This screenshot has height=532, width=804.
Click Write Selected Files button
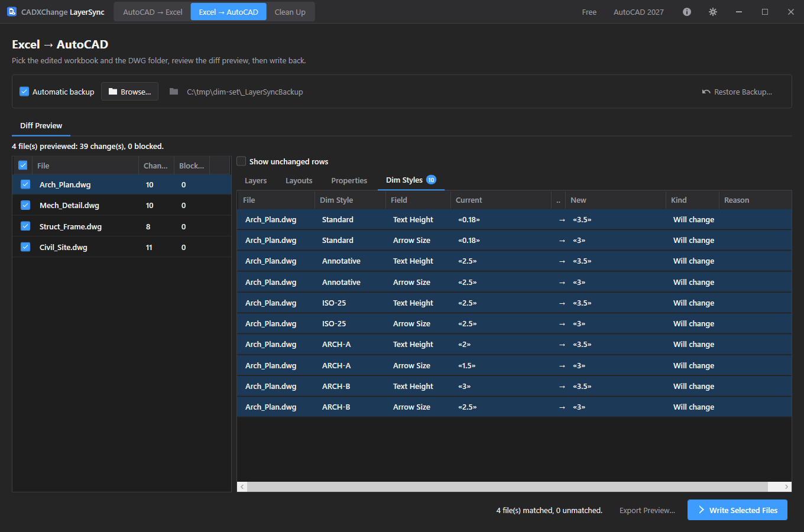coord(737,510)
